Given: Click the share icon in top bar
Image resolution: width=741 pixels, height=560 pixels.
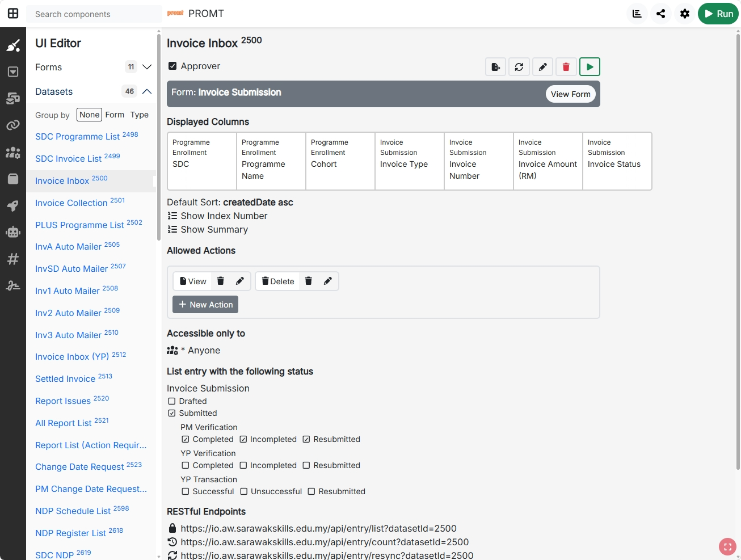Looking at the screenshot, I should click(661, 14).
